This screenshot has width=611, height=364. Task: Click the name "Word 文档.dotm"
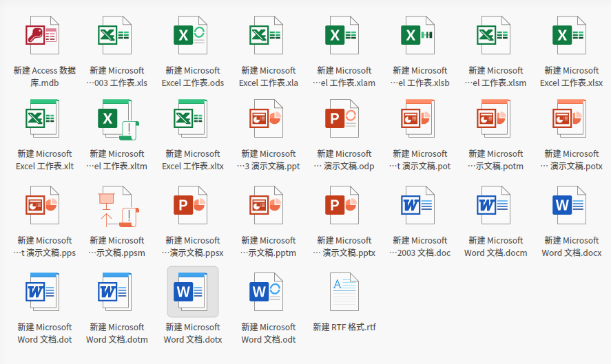coord(117,340)
